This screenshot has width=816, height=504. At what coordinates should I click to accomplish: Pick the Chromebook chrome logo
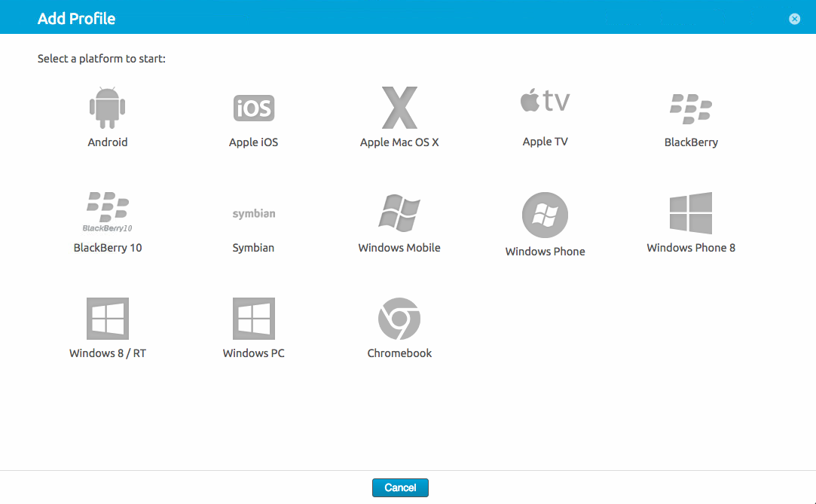tap(399, 319)
